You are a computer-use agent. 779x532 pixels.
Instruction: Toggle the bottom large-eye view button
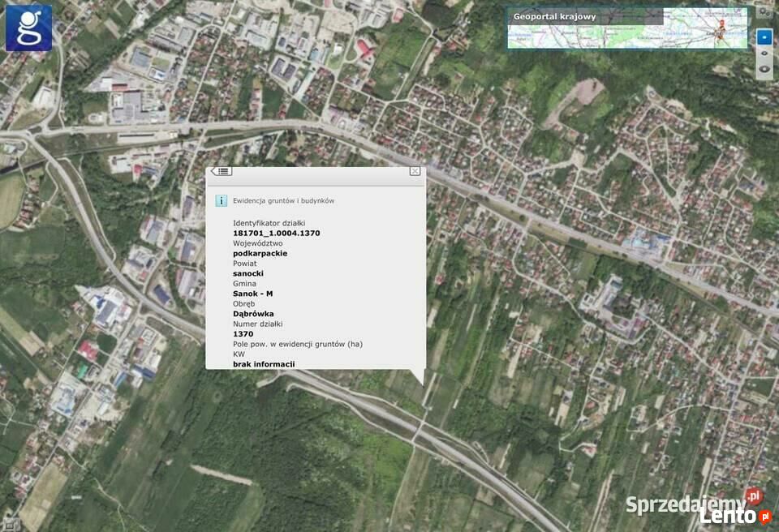(764, 70)
